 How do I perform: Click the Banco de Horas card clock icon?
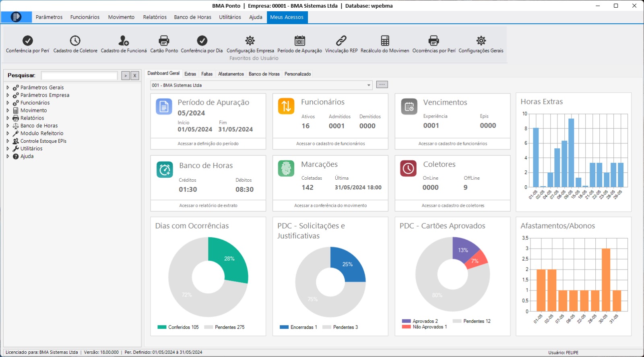[165, 170]
